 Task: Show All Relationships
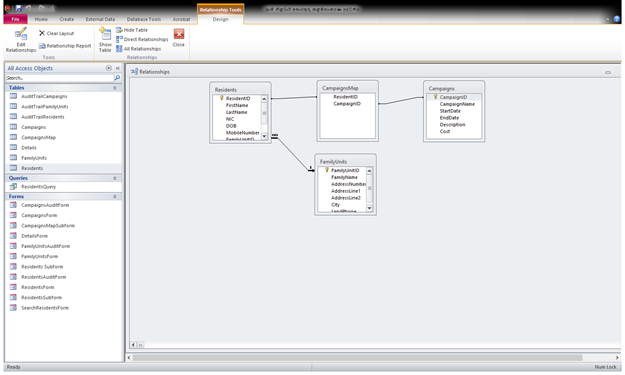click(x=138, y=49)
